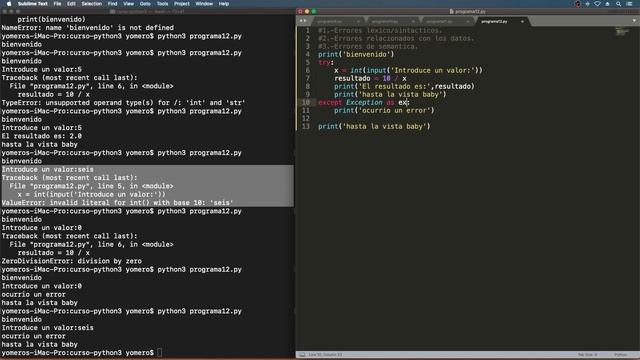Viewport: 640px width, 360px height.
Task: Open the Help menu
Action: (x=224, y=4)
